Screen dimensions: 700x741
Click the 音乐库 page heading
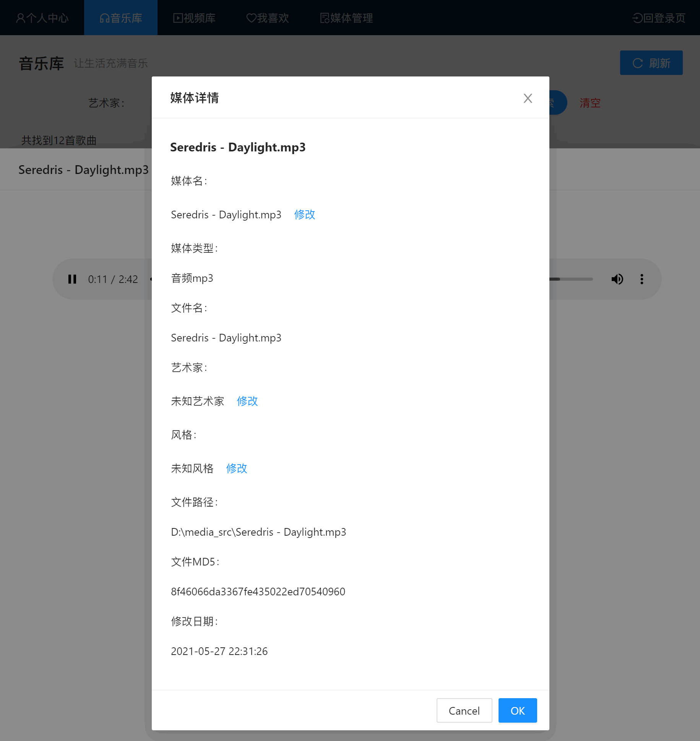point(41,63)
